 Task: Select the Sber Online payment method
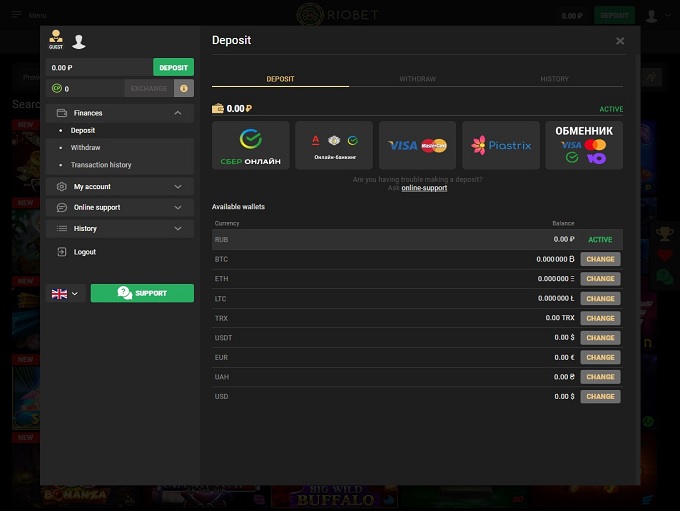click(251, 146)
